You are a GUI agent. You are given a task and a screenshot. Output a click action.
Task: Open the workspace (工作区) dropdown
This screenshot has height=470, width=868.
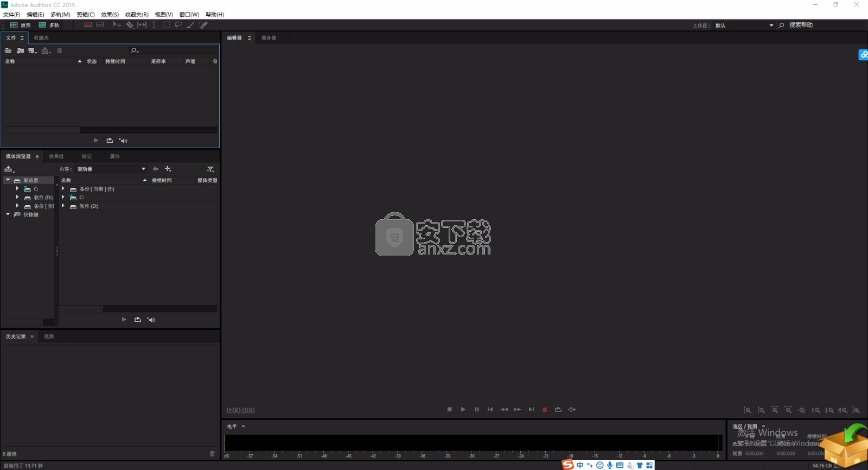click(744, 26)
